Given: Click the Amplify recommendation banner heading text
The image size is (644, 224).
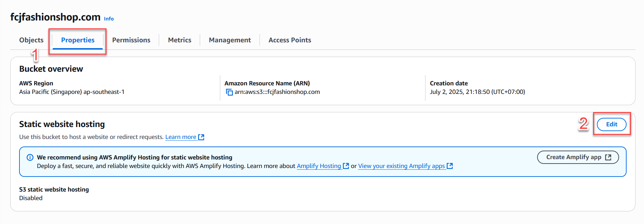Looking at the screenshot, I should coord(135,157).
